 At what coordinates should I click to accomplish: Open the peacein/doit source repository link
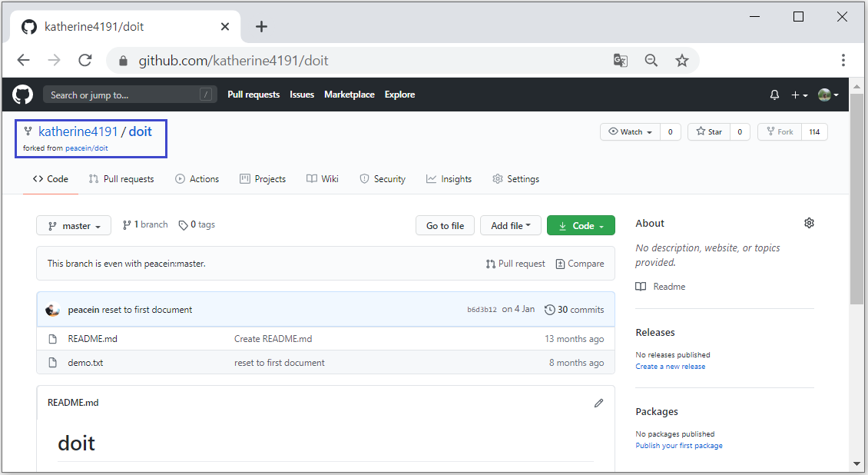[86, 148]
